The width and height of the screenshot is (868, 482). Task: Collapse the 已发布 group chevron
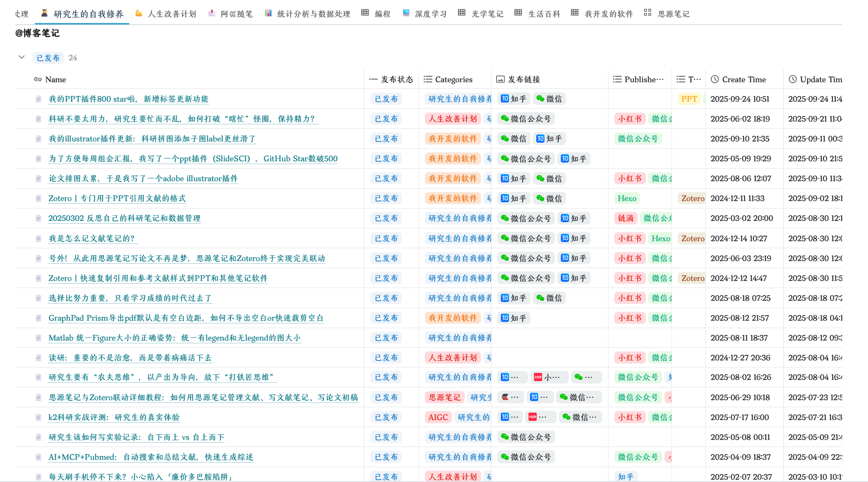(x=22, y=57)
